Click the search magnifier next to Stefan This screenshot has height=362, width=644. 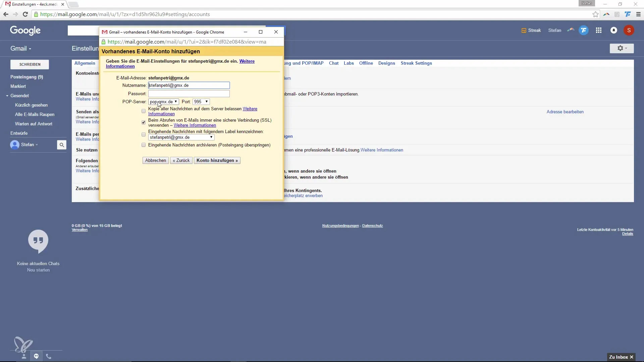(x=62, y=145)
